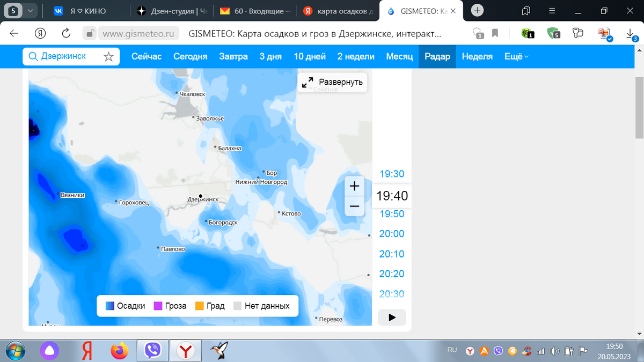Viewport: 644px width, 362px height.
Task: Click the browser address bar URL
Action: point(138,33)
